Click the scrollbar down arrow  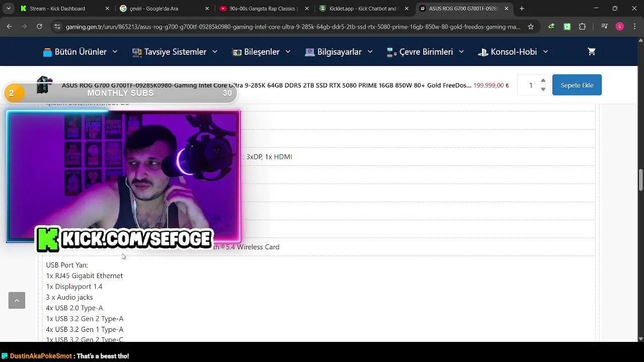[x=640, y=338]
